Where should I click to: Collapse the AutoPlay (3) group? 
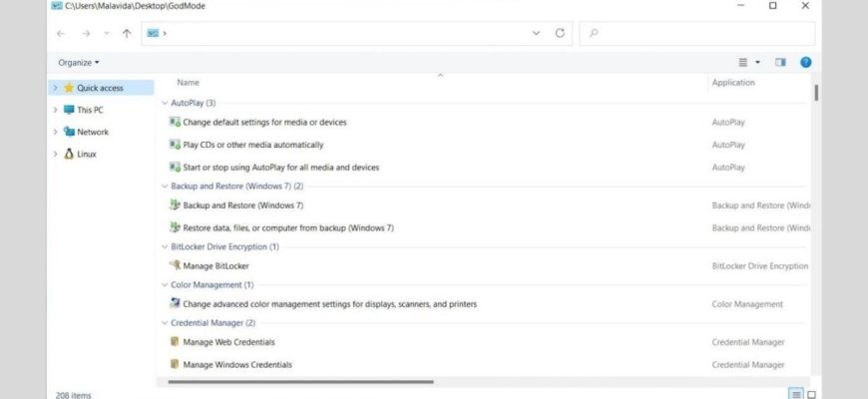(165, 103)
